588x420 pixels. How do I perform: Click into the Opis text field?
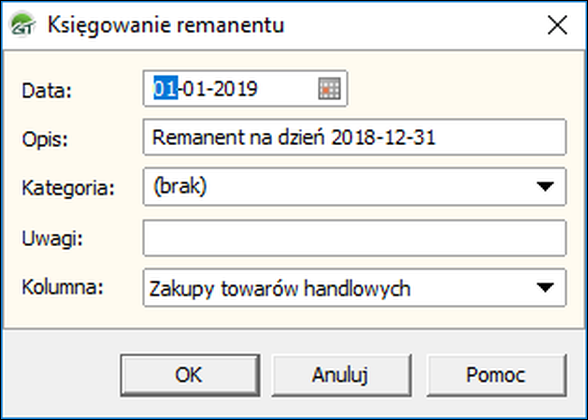(354, 137)
